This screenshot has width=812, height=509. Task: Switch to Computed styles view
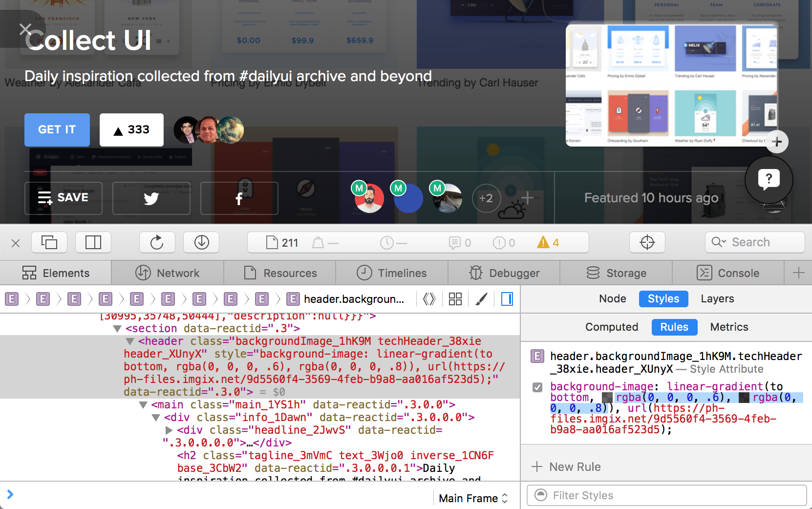pos(612,327)
